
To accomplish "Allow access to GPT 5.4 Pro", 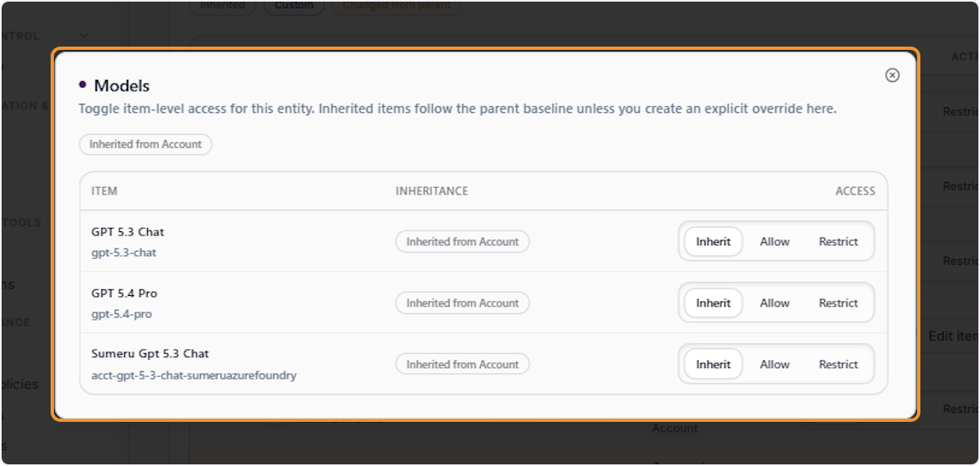I will tap(775, 303).
